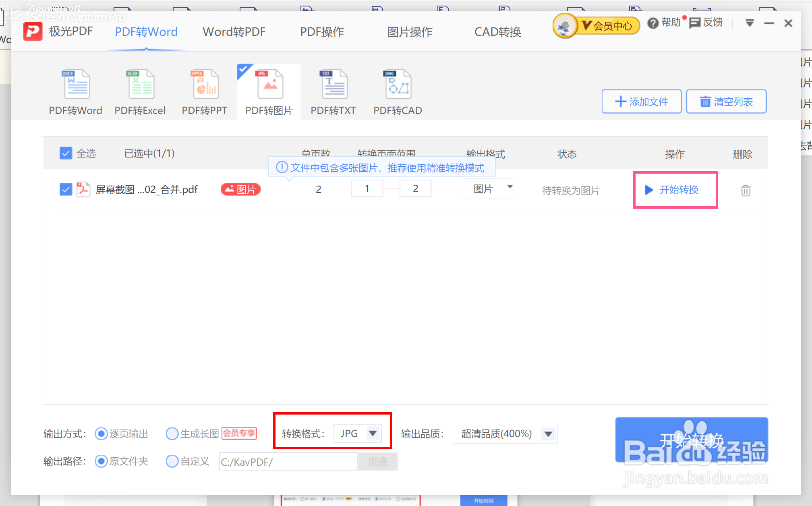This screenshot has height=506, width=812.
Task: Click the start page range input field
Action: click(367, 189)
